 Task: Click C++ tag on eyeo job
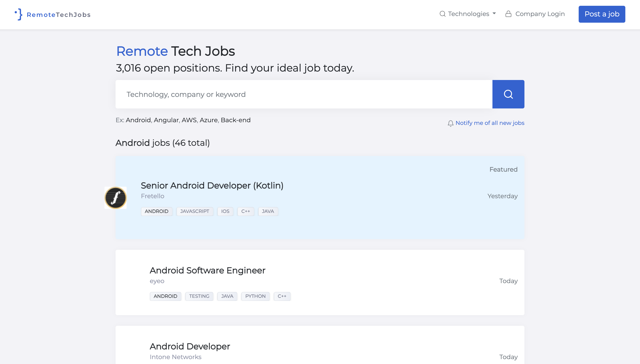tap(282, 296)
